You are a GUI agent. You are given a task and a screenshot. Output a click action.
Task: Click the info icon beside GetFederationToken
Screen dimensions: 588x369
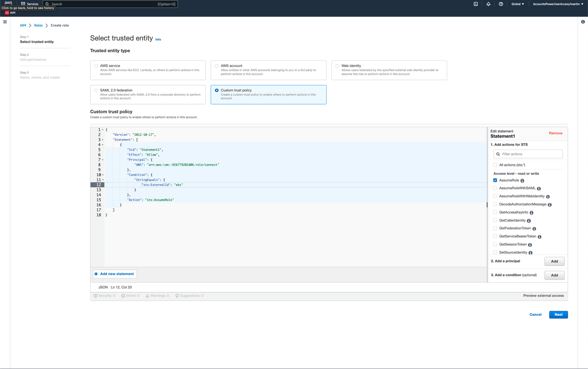pos(534,228)
